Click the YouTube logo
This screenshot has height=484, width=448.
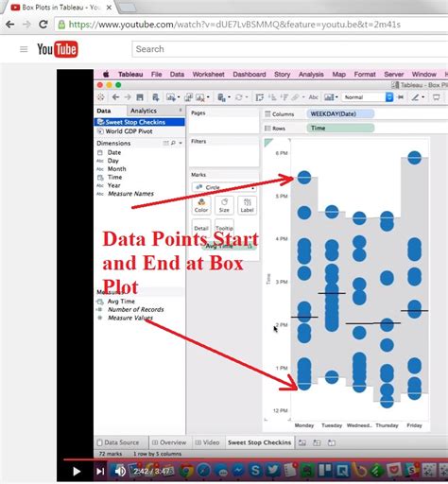58,49
